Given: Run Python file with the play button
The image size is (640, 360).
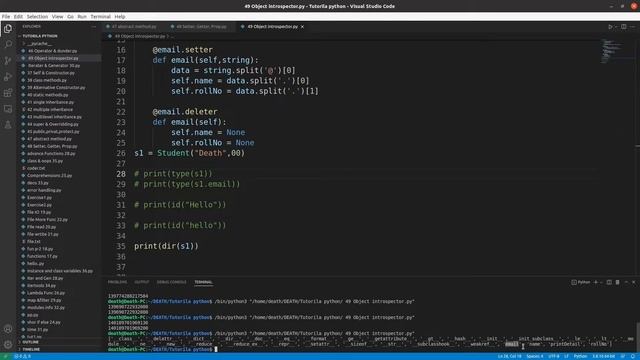Looking at the screenshot, I should [610, 27].
